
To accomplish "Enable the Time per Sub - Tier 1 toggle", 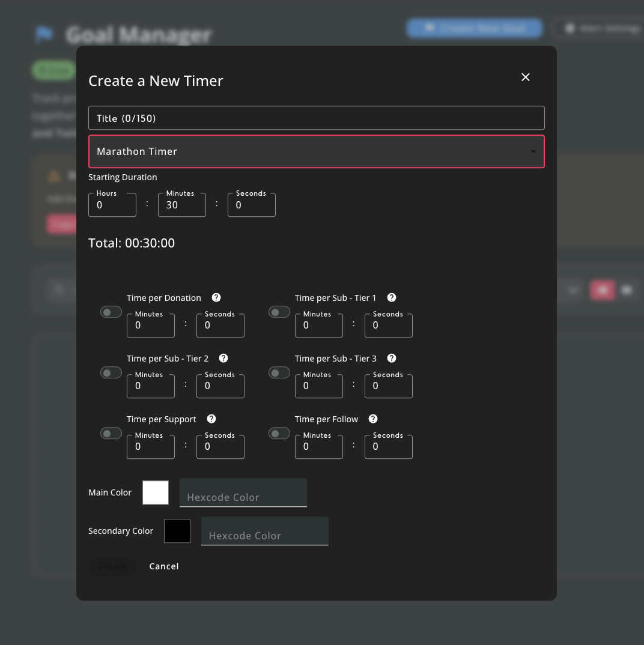I will click(279, 312).
